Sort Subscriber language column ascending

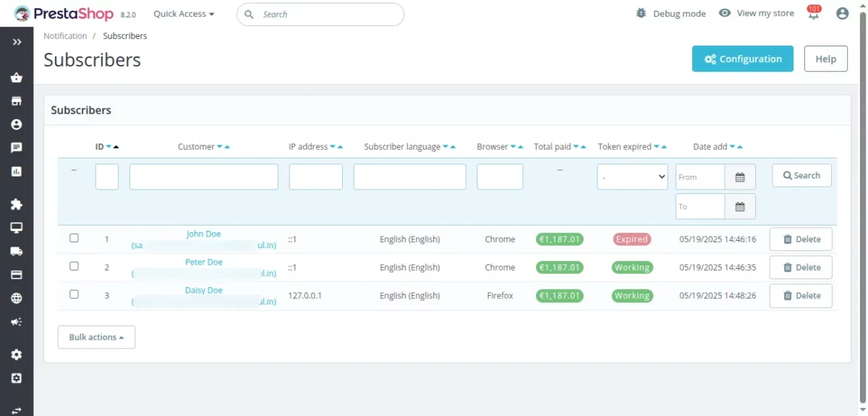(x=453, y=147)
